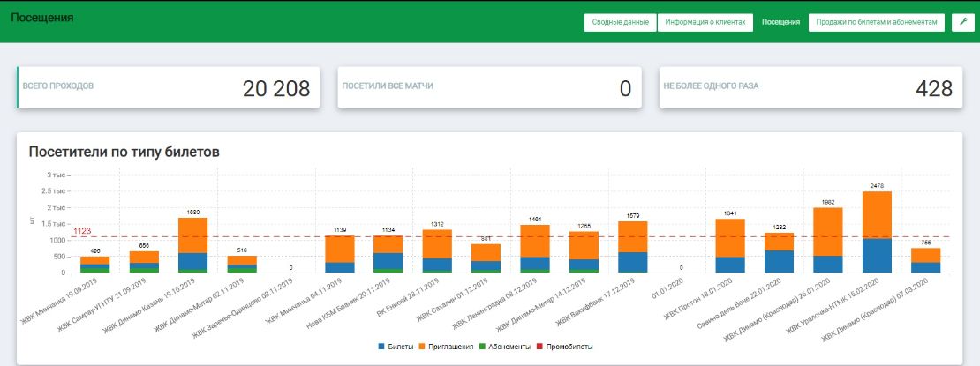The width and height of the screenshot is (980, 366).
Task: Open the wrench settings icon
Action: pyautogui.click(x=962, y=23)
